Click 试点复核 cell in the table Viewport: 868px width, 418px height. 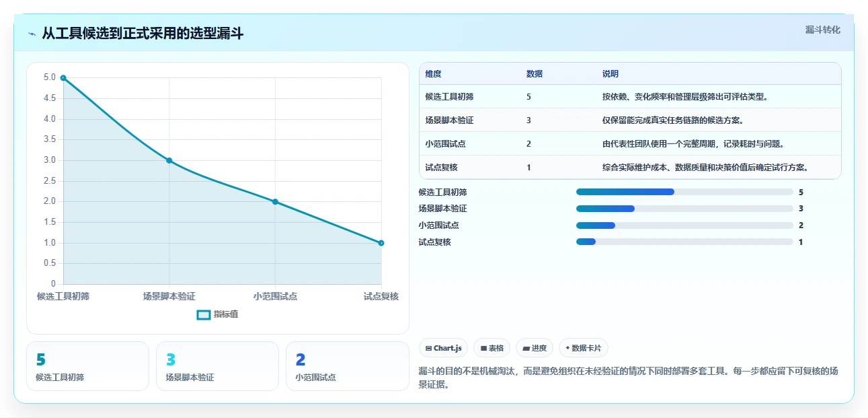442,168
